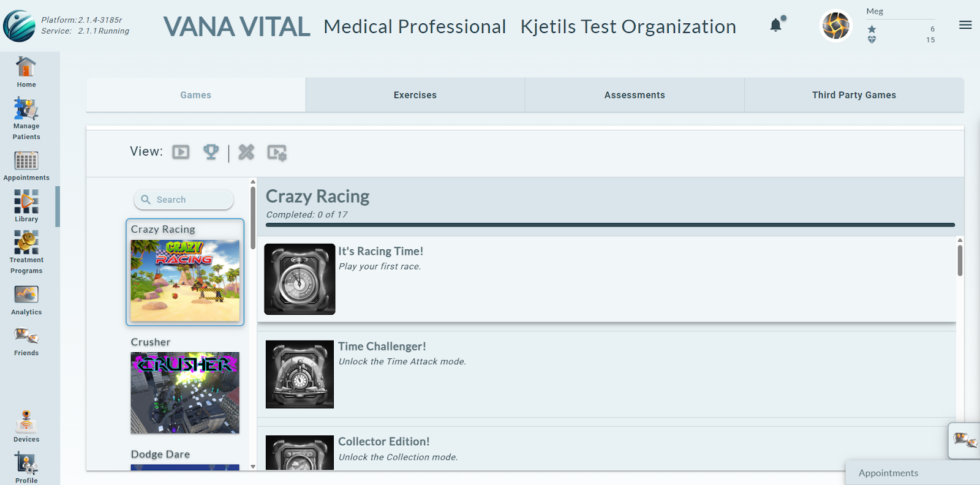980x485 pixels.
Task: Click the Meg username label
Action: coord(875,11)
